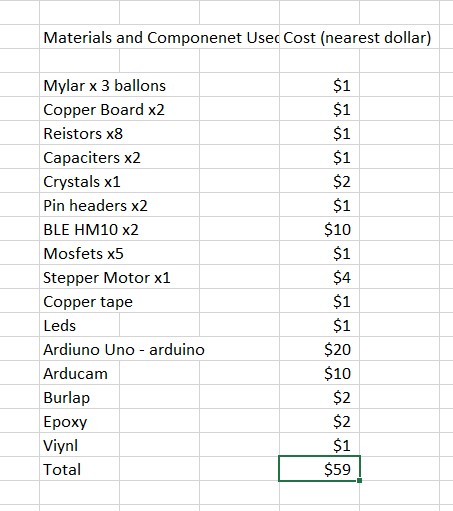Click the 'Leds' cell
The height and width of the screenshot is (511, 453).
79,325
